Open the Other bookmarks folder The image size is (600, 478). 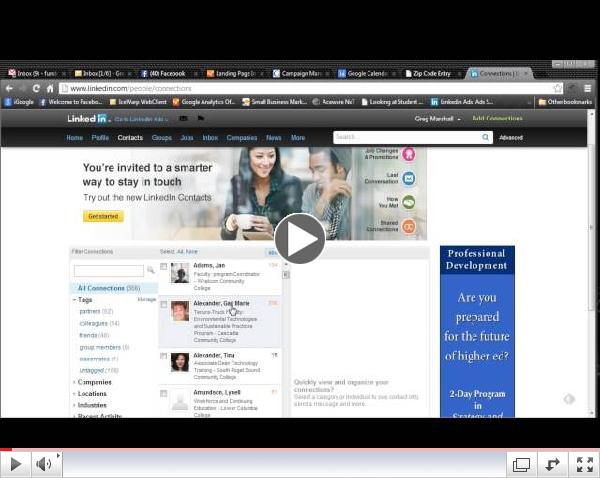click(x=565, y=102)
